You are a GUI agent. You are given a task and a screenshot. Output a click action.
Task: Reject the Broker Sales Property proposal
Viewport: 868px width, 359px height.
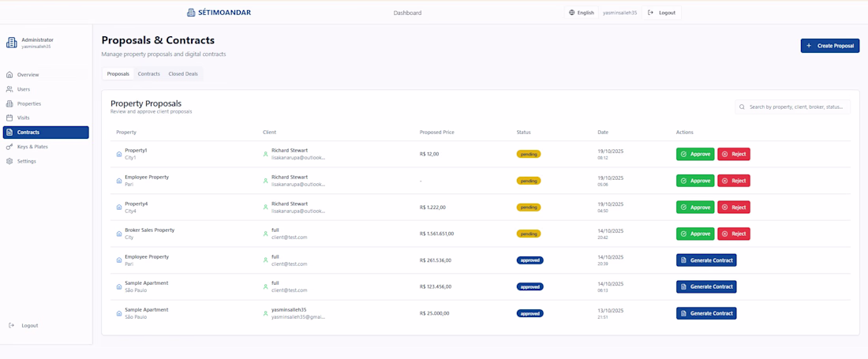[x=734, y=234]
